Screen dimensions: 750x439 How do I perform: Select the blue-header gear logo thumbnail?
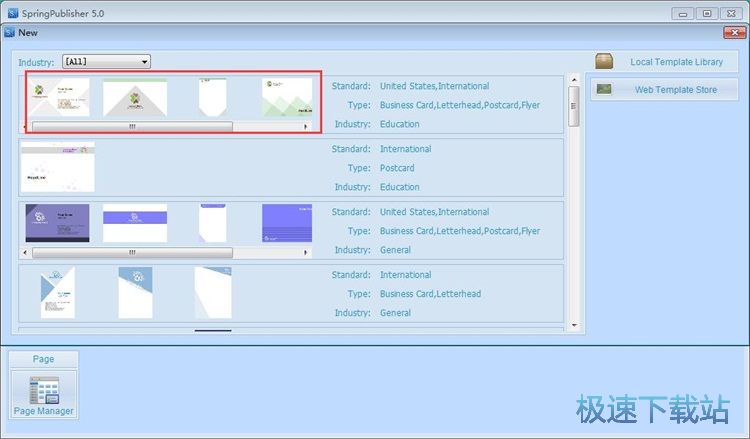pos(135,292)
